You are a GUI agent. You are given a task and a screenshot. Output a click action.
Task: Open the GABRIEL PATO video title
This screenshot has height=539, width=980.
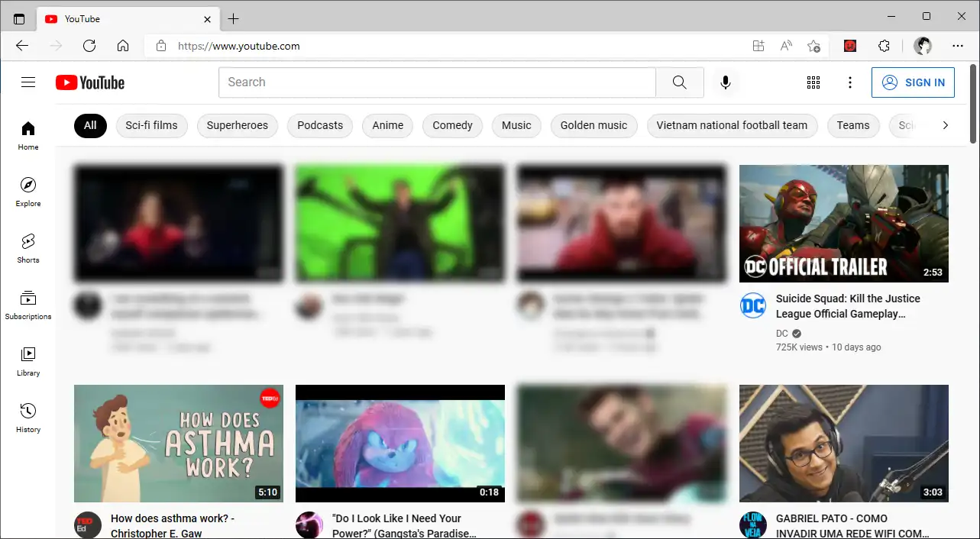click(x=852, y=525)
